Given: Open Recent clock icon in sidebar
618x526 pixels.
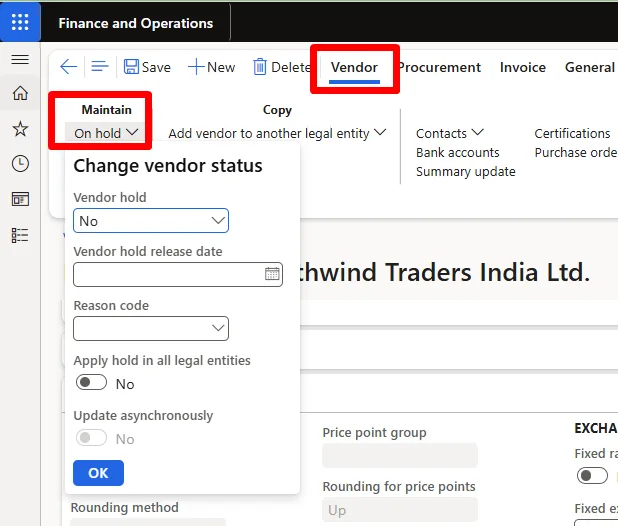Looking at the screenshot, I should [20, 164].
